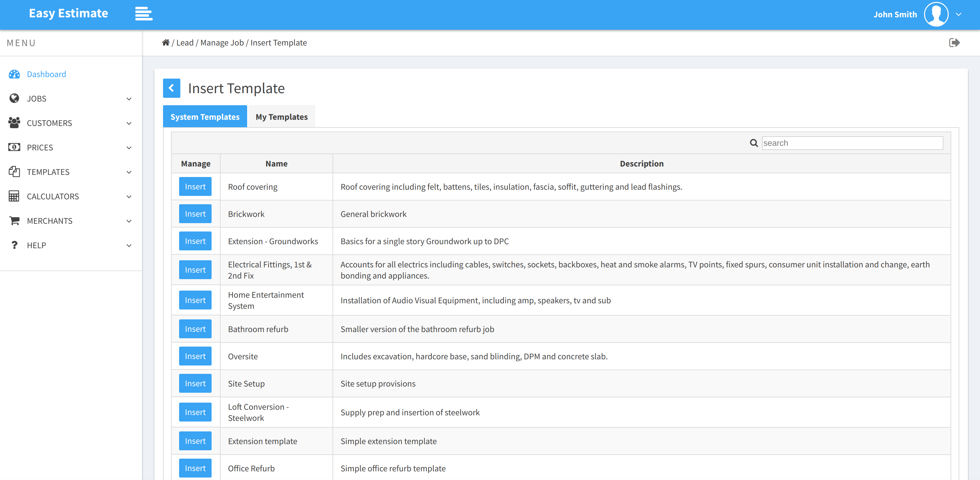Click the Templates copy icon
This screenshot has width=980, height=480.
point(14,172)
